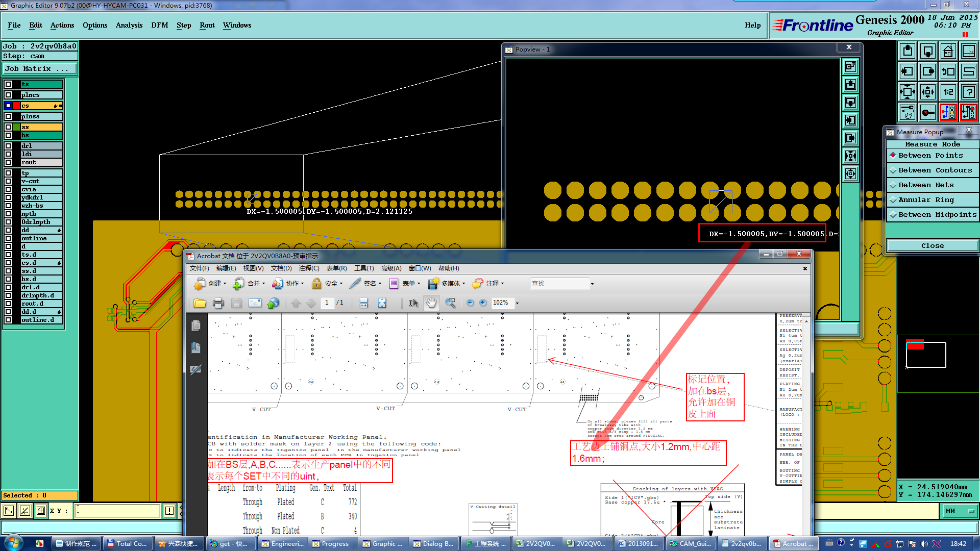This screenshot has height=551, width=980.
Task: Click the Acrobat hand pan tool
Action: [431, 303]
